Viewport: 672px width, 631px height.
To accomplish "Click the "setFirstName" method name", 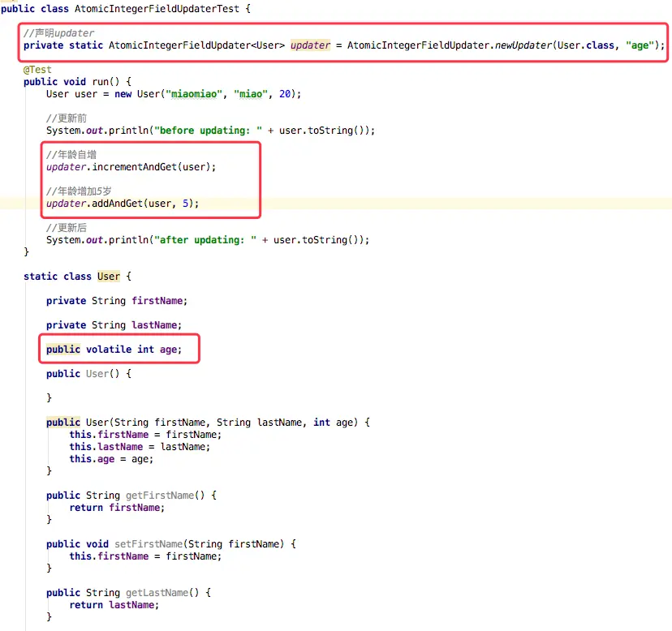I will [x=149, y=544].
